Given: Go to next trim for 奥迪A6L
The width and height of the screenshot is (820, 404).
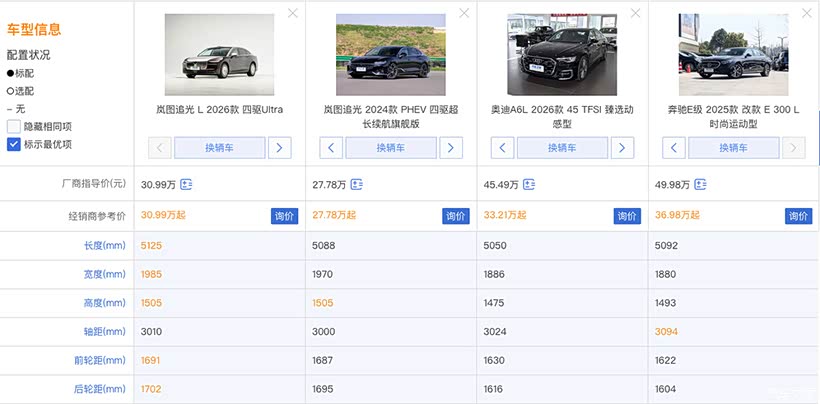Looking at the screenshot, I should point(623,148).
